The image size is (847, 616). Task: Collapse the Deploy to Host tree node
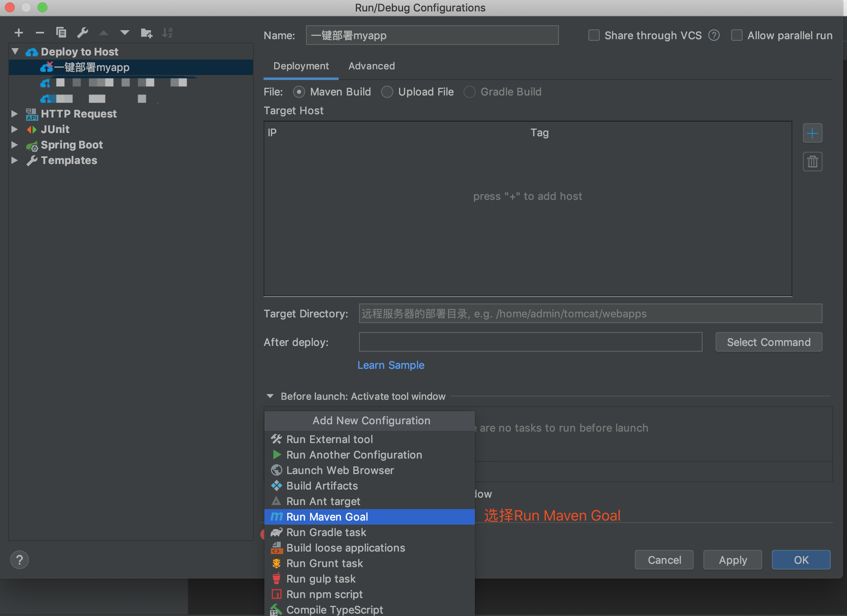[16, 51]
